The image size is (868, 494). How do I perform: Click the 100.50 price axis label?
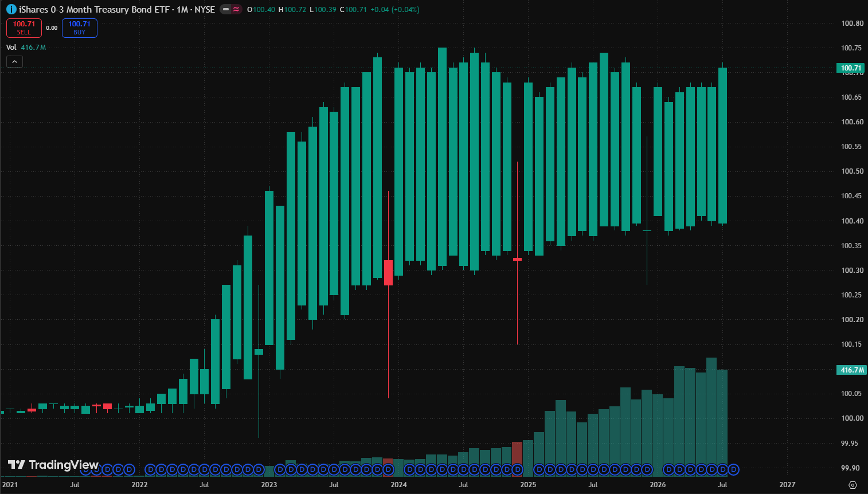tap(852, 171)
